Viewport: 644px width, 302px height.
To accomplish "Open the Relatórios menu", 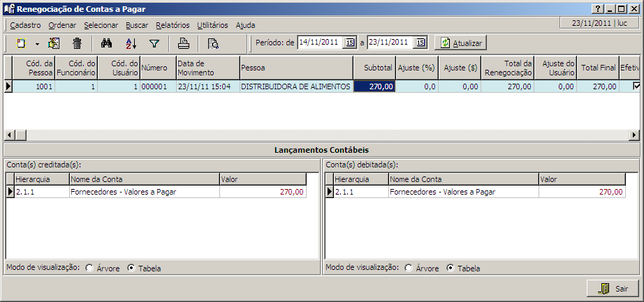I will click(x=173, y=24).
